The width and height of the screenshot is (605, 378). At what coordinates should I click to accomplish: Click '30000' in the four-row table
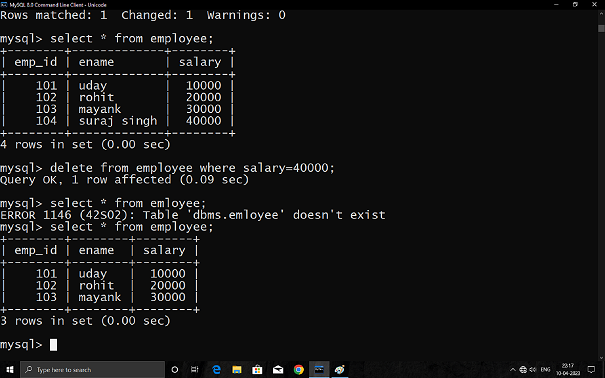pos(203,109)
